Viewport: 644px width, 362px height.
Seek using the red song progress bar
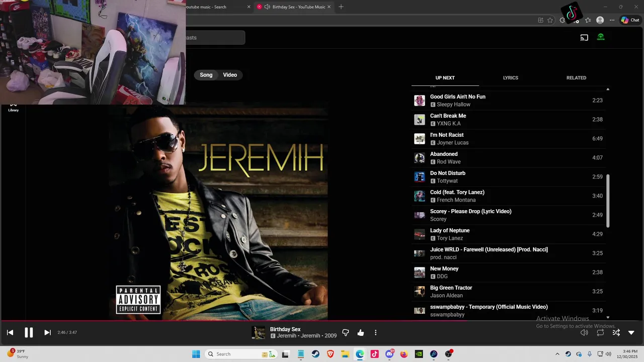322,321
